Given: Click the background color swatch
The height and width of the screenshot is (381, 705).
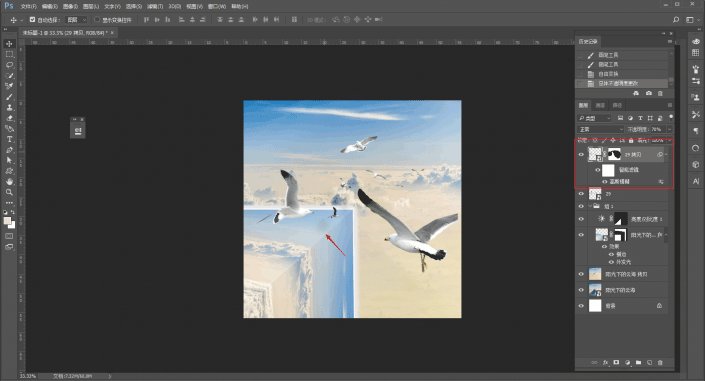Looking at the screenshot, I should [12, 225].
